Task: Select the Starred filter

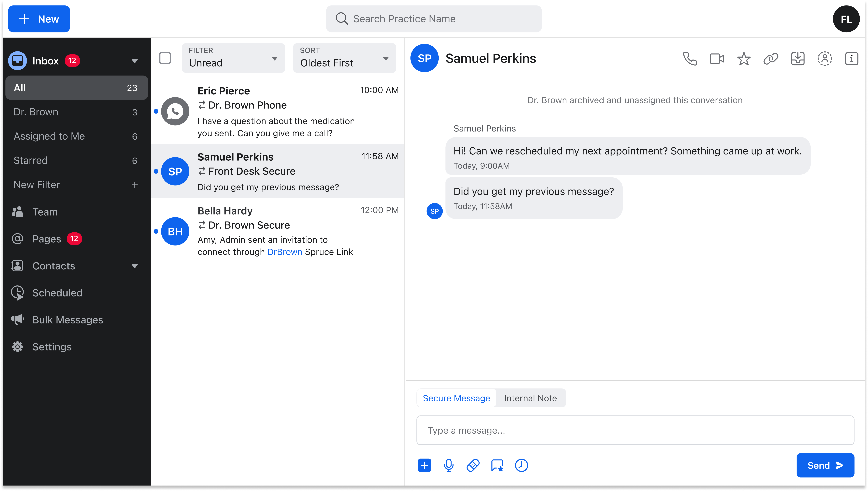Action: click(77, 161)
